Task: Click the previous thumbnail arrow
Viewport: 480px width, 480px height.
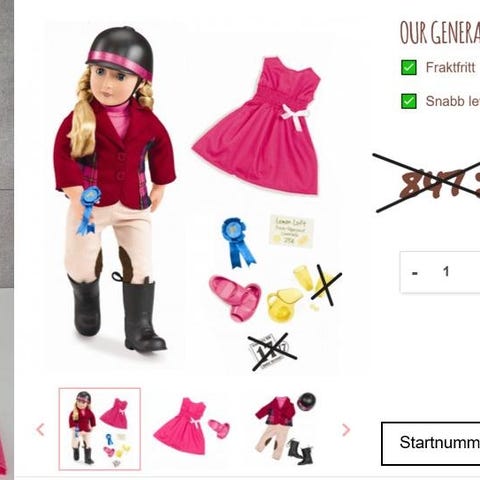Action: tap(40, 430)
